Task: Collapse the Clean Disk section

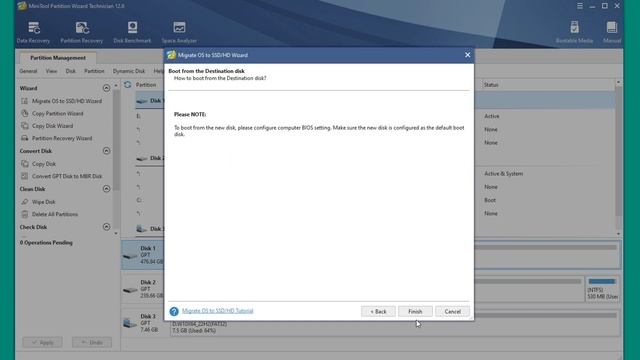Action: pyautogui.click(x=107, y=189)
